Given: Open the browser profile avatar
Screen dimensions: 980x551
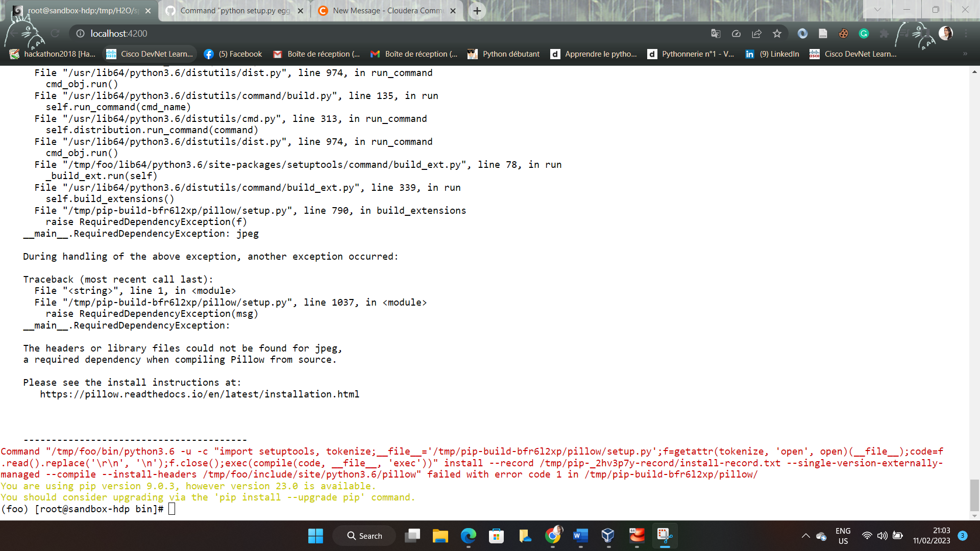Looking at the screenshot, I should point(945,33).
